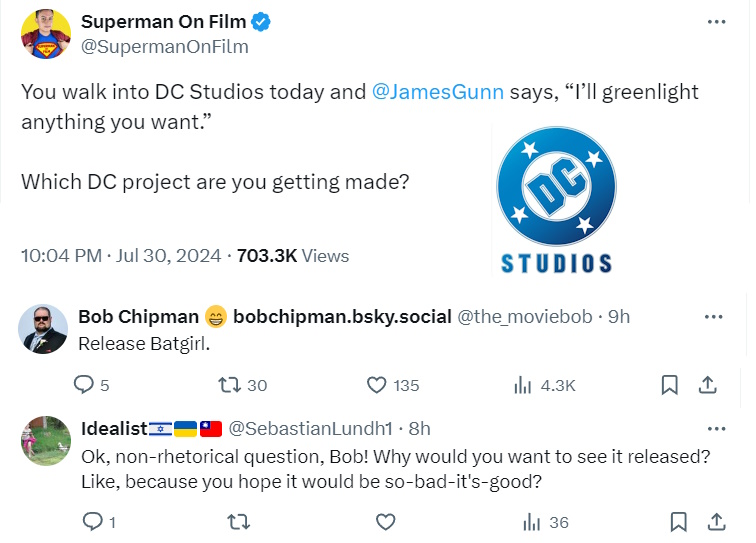The width and height of the screenshot is (756, 543).
Task: Bookmark Idealist's reply tweet
Action: pos(678,521)
